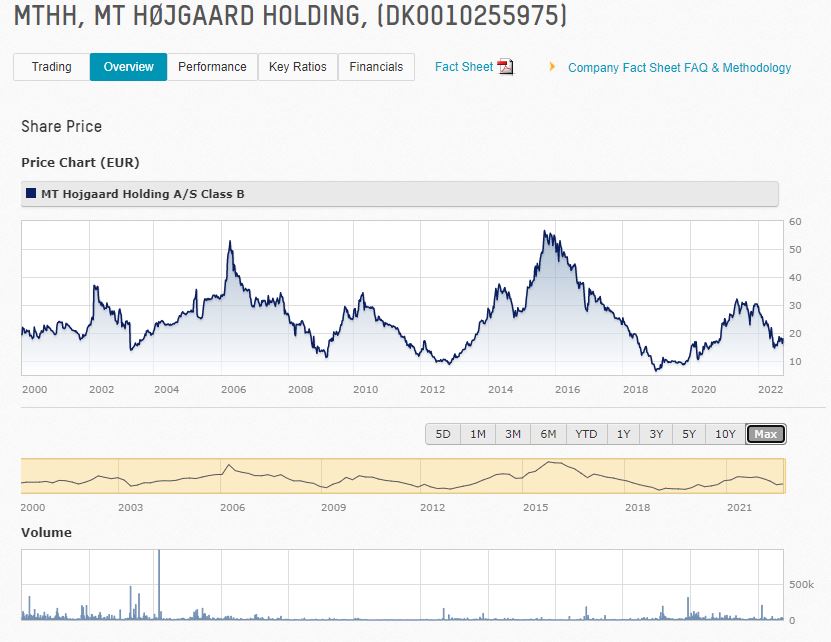Open the Performance tab
The width and height of the screenshot is (831, 642).
tap(212, 67)
